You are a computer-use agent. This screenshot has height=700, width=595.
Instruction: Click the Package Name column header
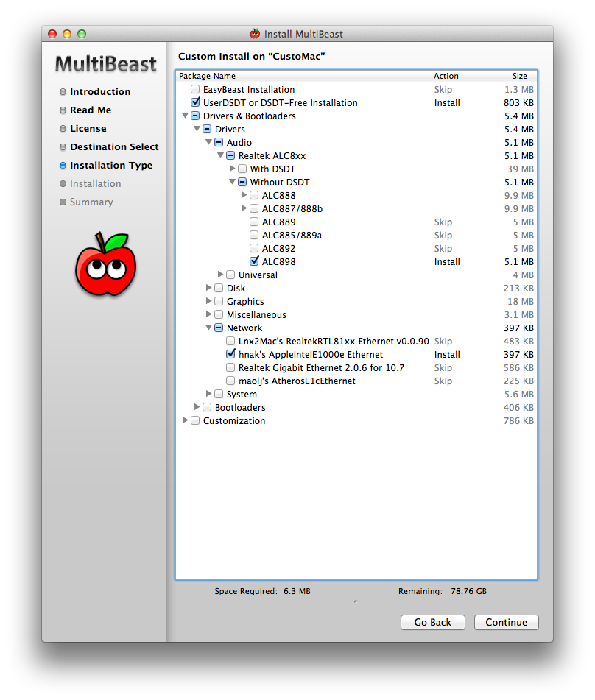(x=303, y=76)
